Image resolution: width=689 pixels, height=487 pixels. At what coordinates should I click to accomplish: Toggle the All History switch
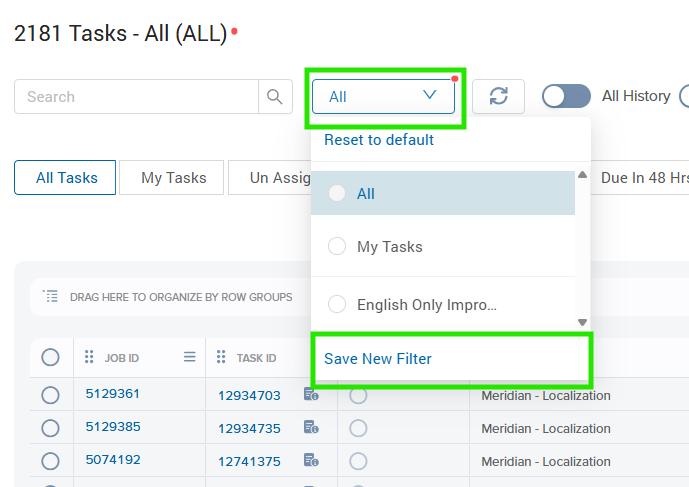click(x=566, y=96)
